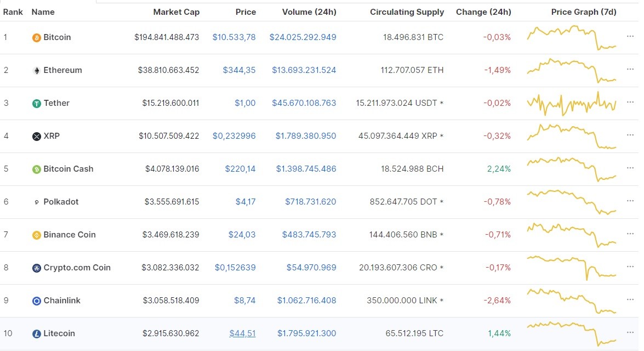Sort the list by Price column
Viewport: 644px width, 351px height.
point(246,12)
